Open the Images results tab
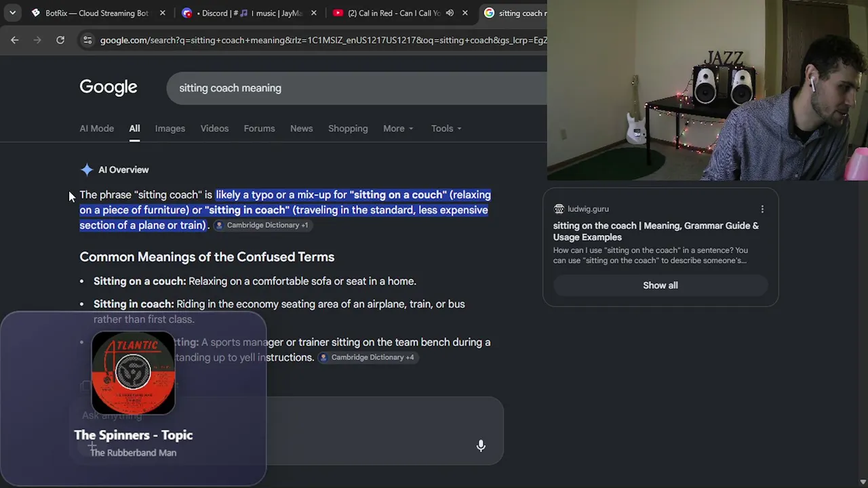868x488 pixels. tap(170, 128)
